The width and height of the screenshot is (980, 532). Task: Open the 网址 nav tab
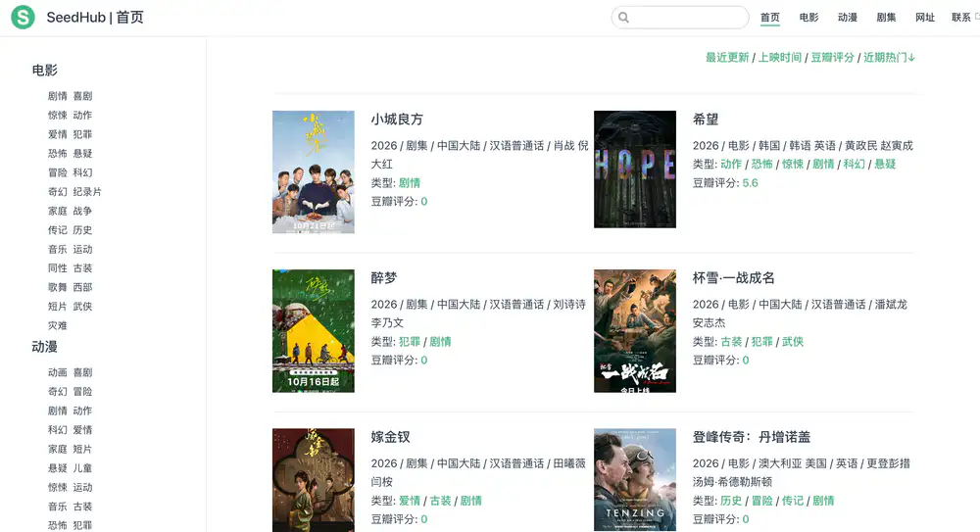[x=925, y=18]
